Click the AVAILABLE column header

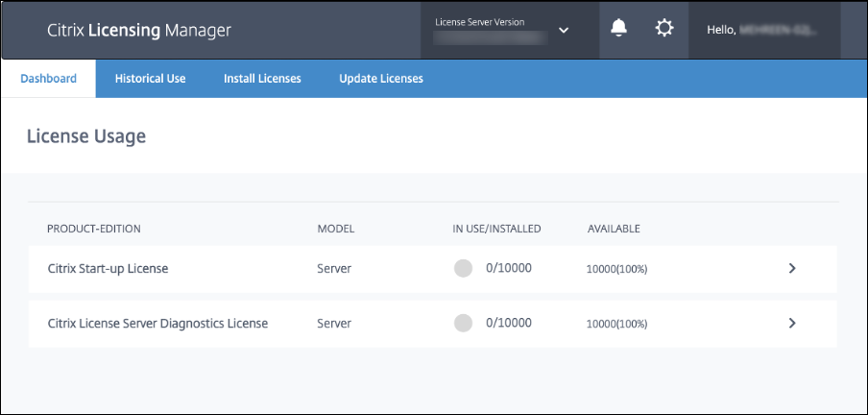614,229
